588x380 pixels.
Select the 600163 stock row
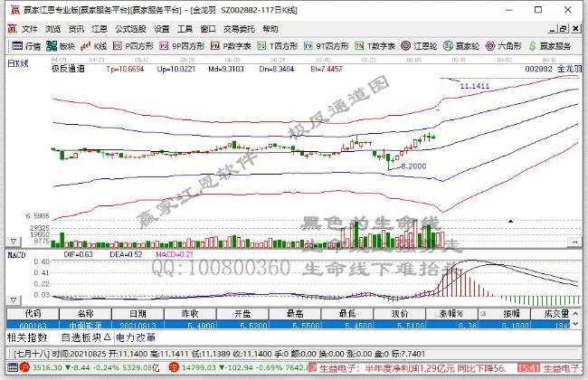coord(22,323)
